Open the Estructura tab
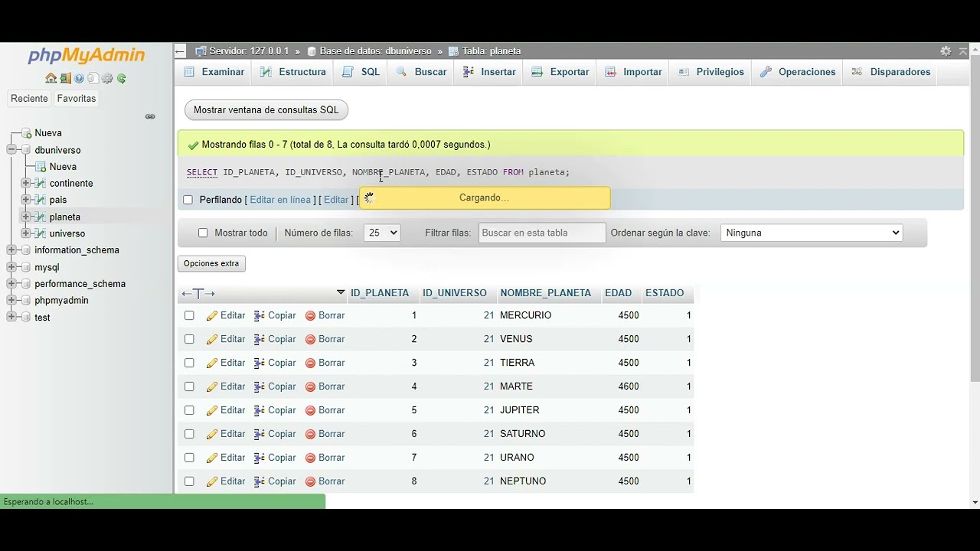This screenshot has width=980, height=551. point(293,72)
